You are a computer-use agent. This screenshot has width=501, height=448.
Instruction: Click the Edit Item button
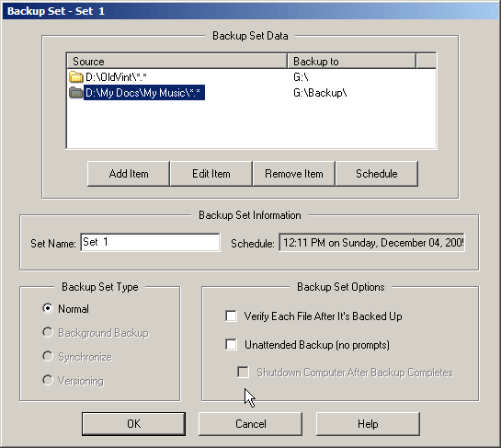click(211, 174)
